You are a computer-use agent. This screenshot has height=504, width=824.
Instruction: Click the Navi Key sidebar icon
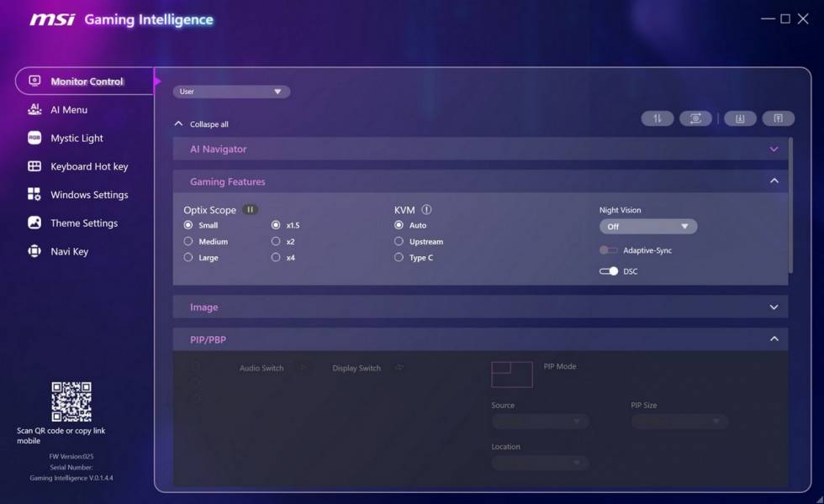34,251
